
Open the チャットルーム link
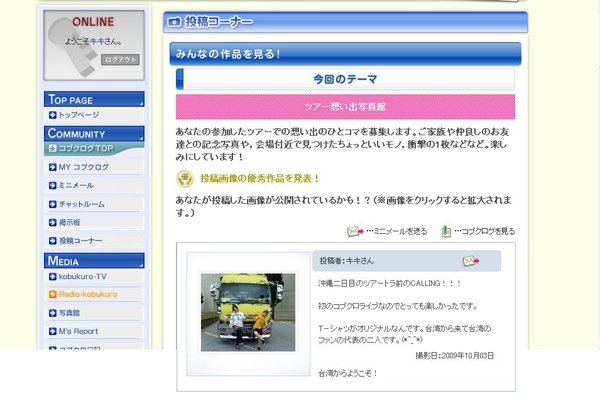pos(82,204)
